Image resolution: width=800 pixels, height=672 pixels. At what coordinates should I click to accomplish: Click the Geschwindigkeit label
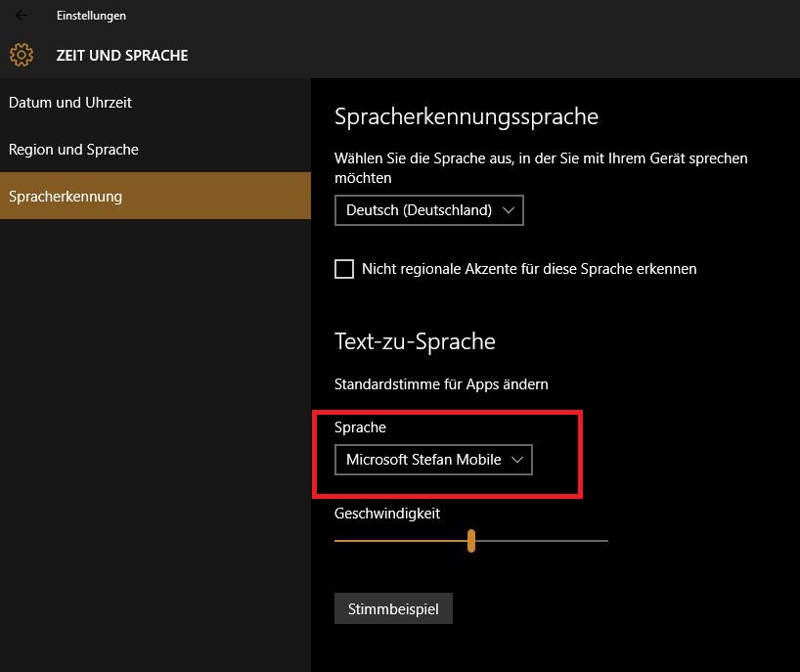(x=387, y=514)
